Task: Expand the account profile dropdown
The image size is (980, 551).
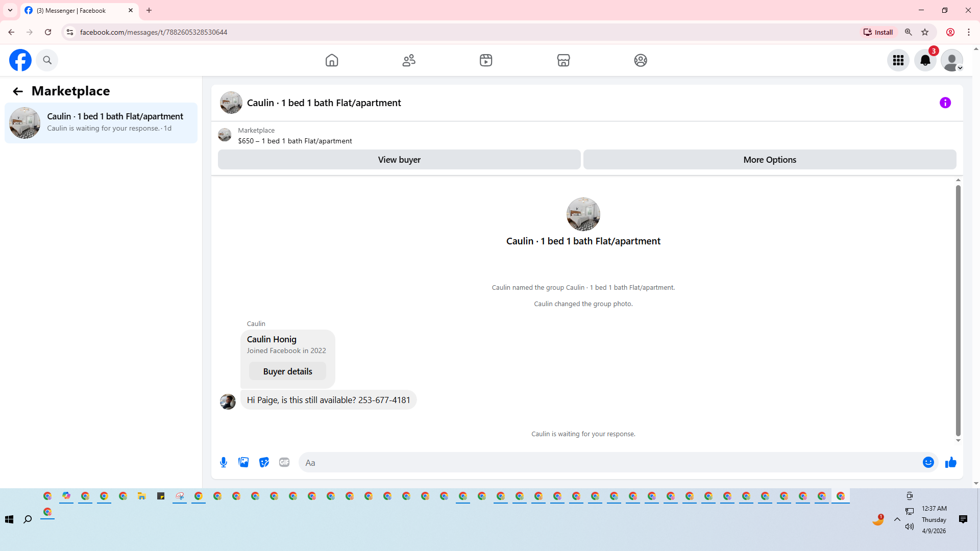Action: coord(952,61)
